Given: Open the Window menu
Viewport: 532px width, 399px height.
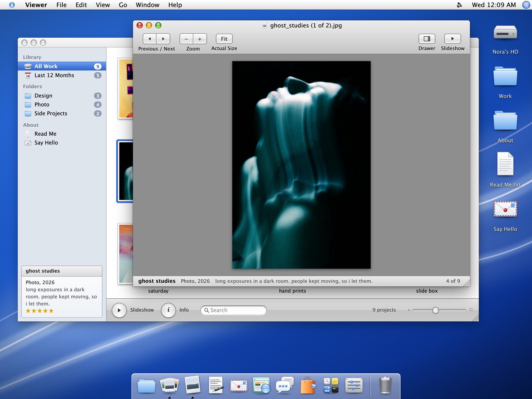Looking at the screenshot, I should [x=147, y=5].
